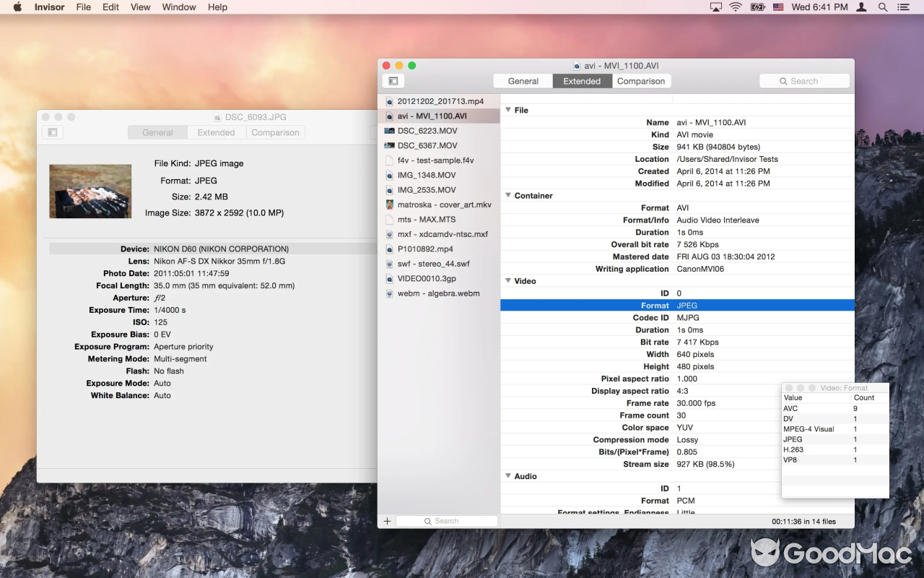Click the sidebar toggle icon in DSC_6093.JPG window
The image size is (924, 578).
(x=51, y=132)
